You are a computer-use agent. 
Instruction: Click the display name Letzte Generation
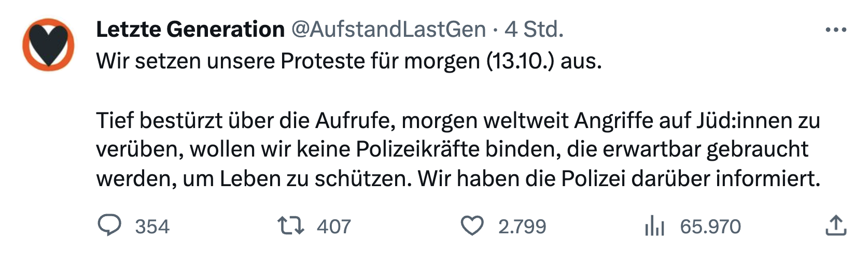(x=190, y=30)
